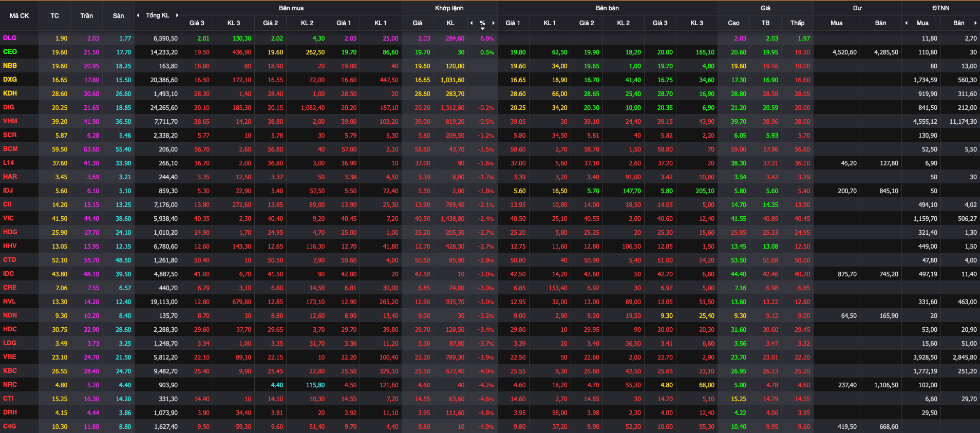Sort by Mua under Dư header

click(x=836, y=23)
